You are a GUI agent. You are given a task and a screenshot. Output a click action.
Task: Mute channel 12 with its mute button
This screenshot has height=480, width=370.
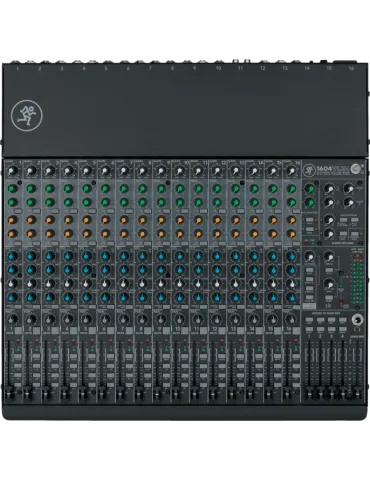(223, 330)
